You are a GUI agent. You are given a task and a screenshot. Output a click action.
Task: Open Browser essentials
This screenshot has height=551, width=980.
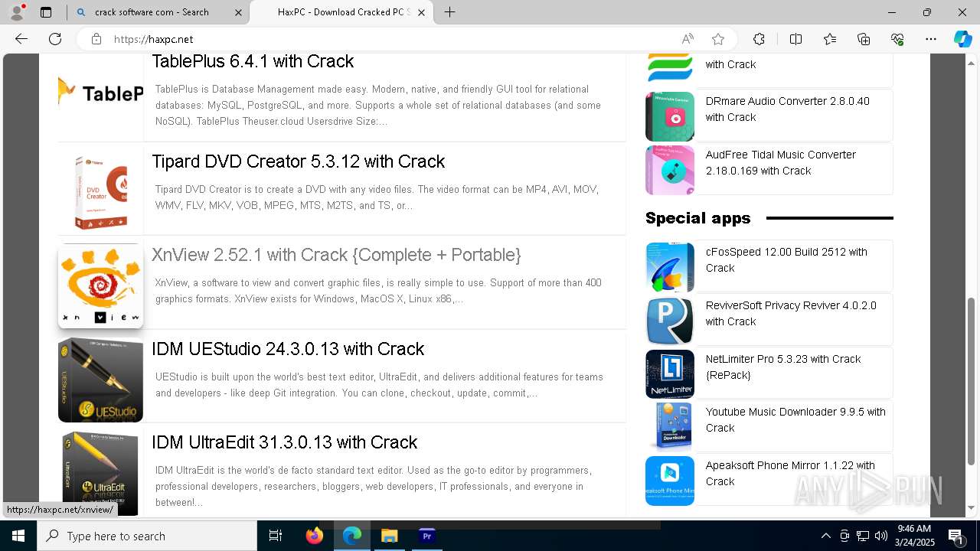point(897,39)
